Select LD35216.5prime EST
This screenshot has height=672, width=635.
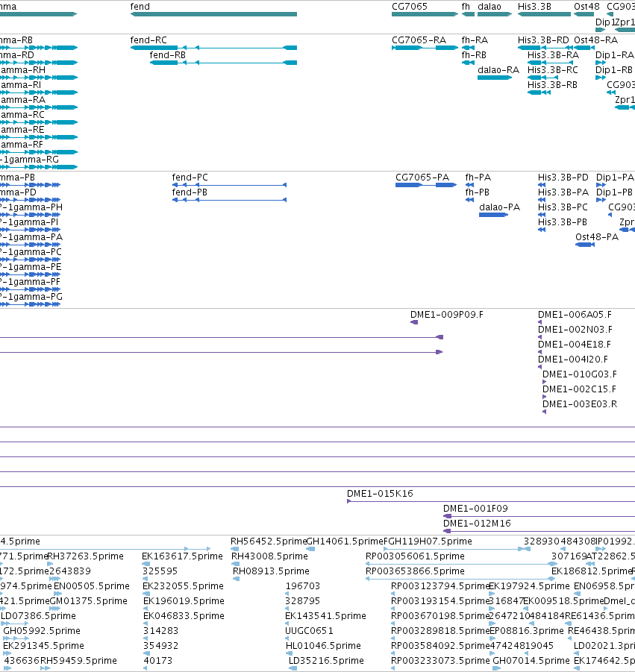coord(293,668)
